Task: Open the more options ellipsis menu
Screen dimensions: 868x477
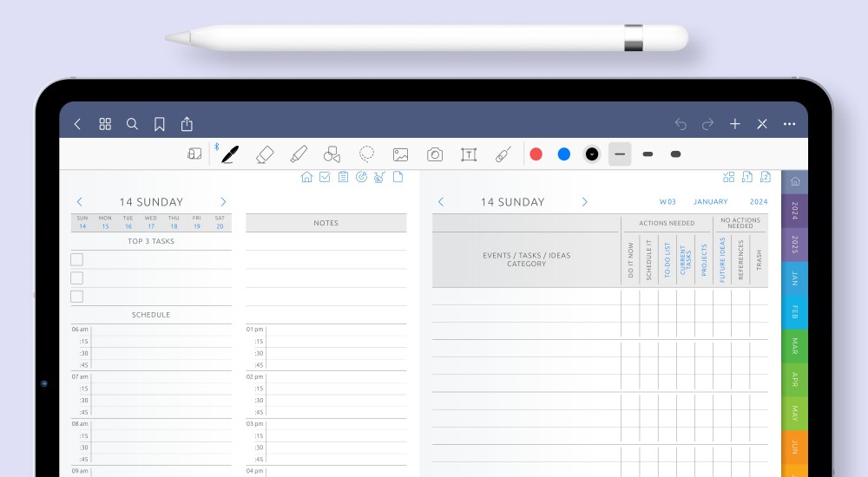Action: 789,124
